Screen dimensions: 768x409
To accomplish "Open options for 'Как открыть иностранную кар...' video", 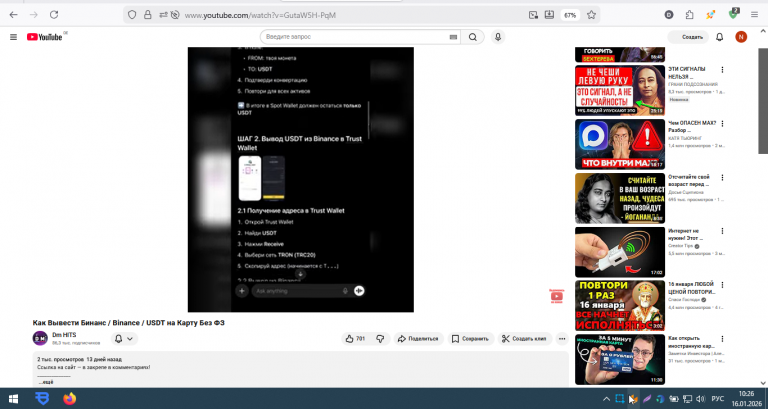I will tap(722, 339).
